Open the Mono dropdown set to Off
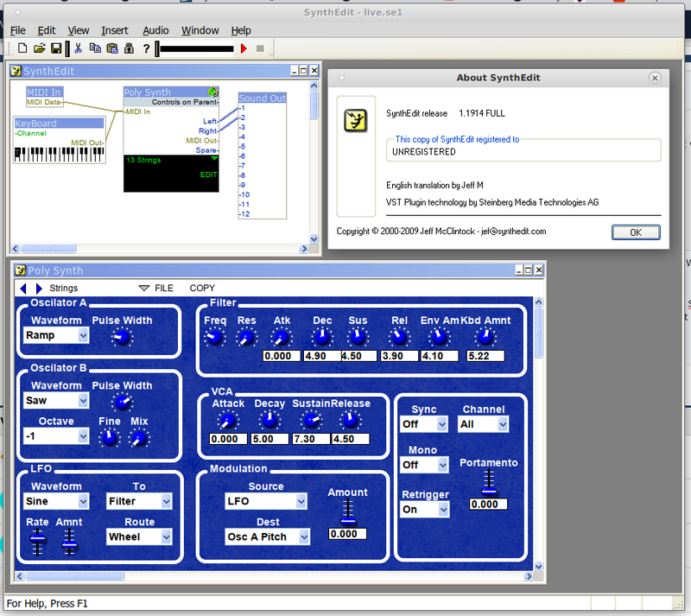The width and height of the screenshot is (691, 616). tap(424, 465)
